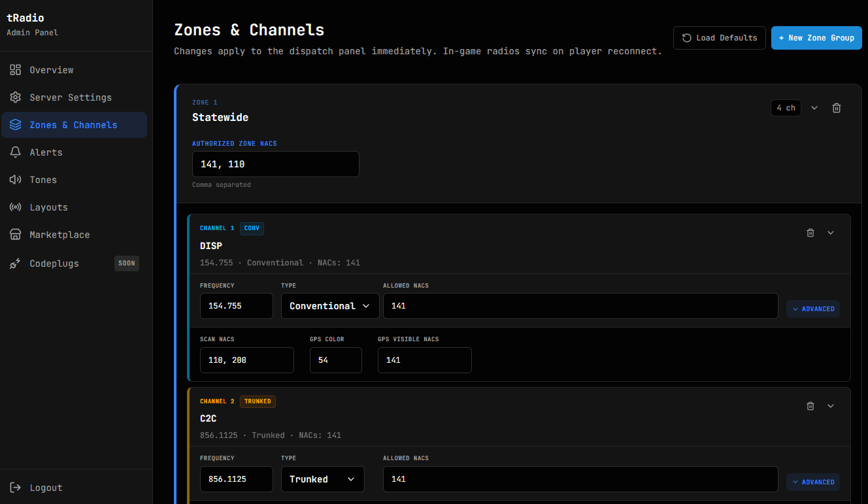Screen dimensions: 868x504
Task: Click the Statewide zone name
Action: [220, 118]
